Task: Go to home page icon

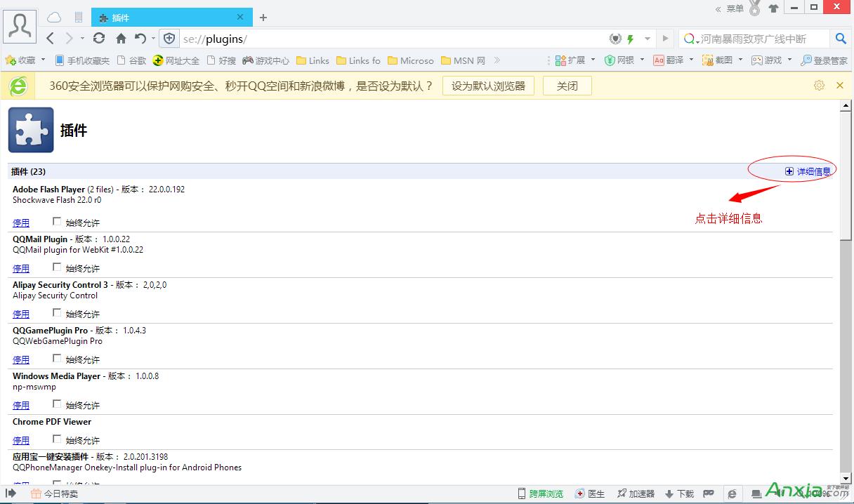Action: [x=121, y=39]
